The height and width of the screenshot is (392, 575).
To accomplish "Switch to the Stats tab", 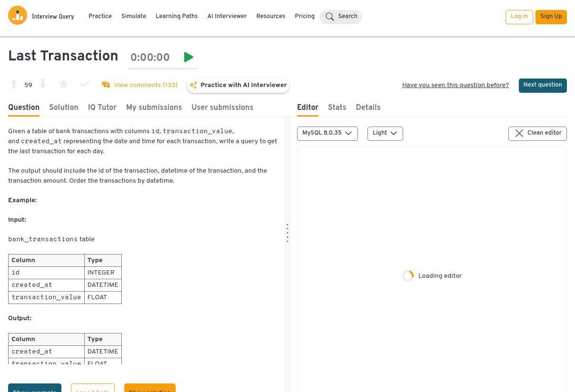I will tap(337, 108).
